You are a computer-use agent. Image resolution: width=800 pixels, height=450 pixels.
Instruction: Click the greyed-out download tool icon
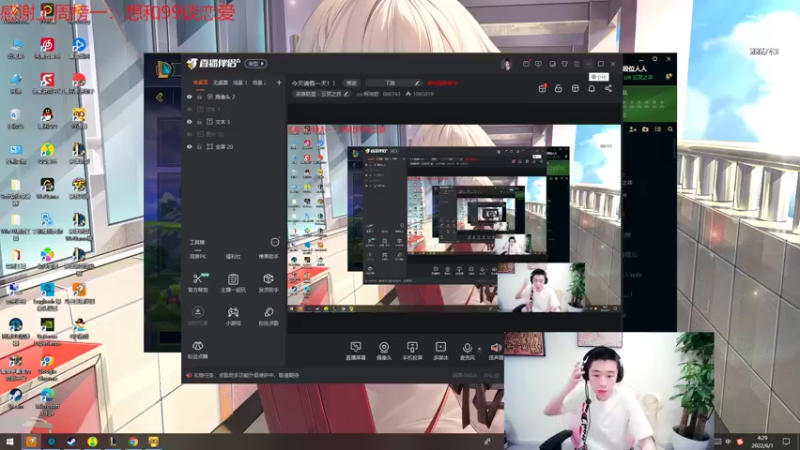pos(198,312)
